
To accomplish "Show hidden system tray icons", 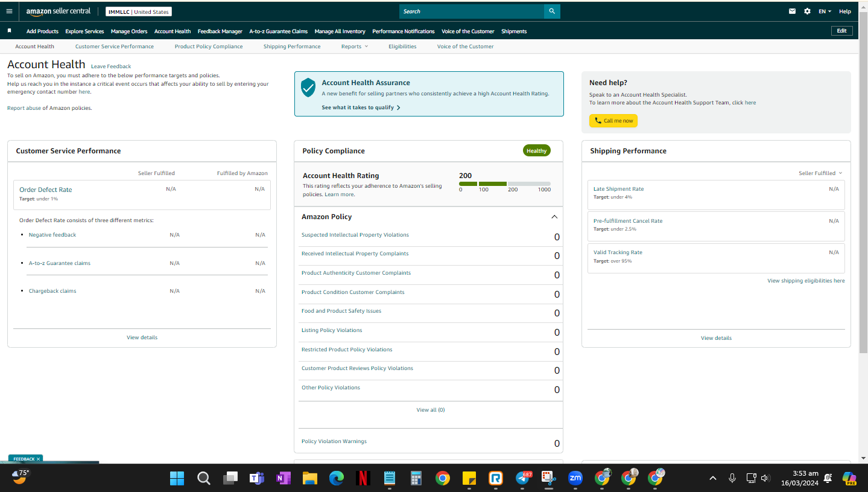I will (713, 478).
